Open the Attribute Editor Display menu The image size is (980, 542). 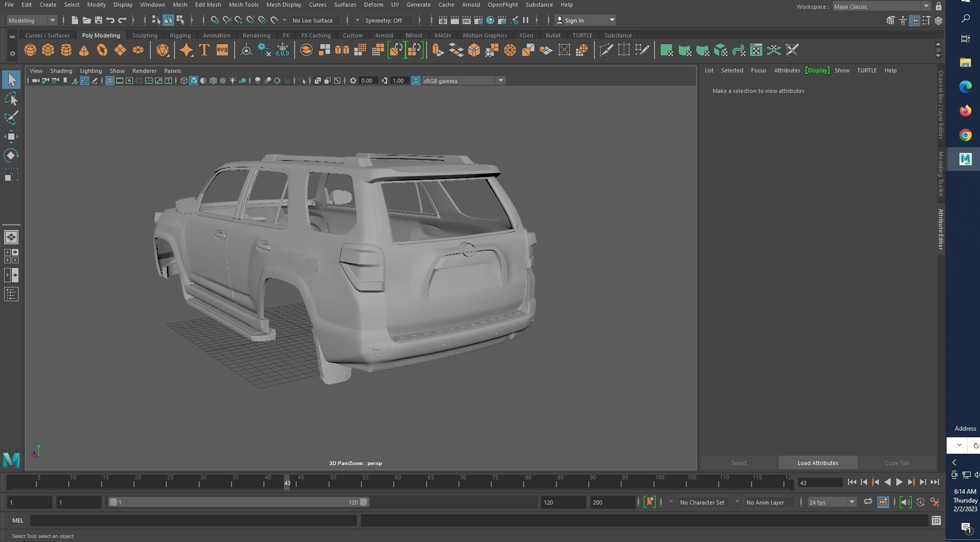[817, 70]
